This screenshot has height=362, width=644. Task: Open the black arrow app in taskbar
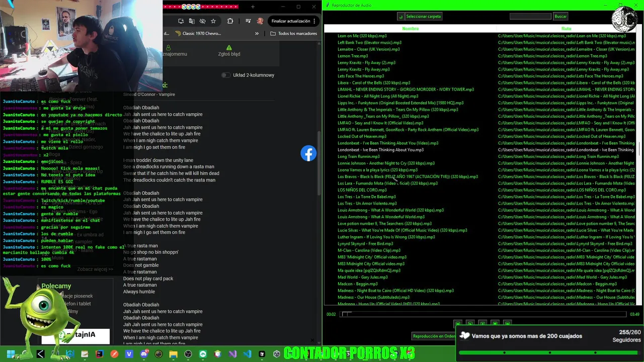click(40, 354)
